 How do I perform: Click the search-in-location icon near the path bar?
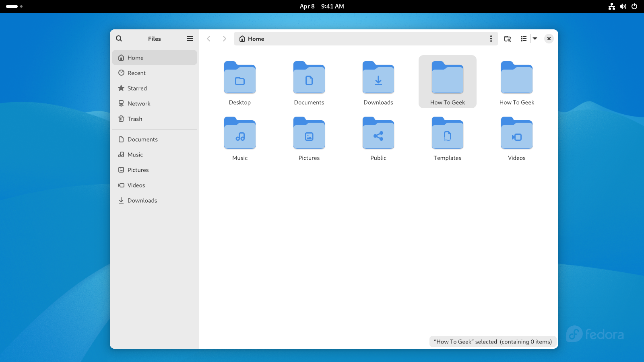508,39
